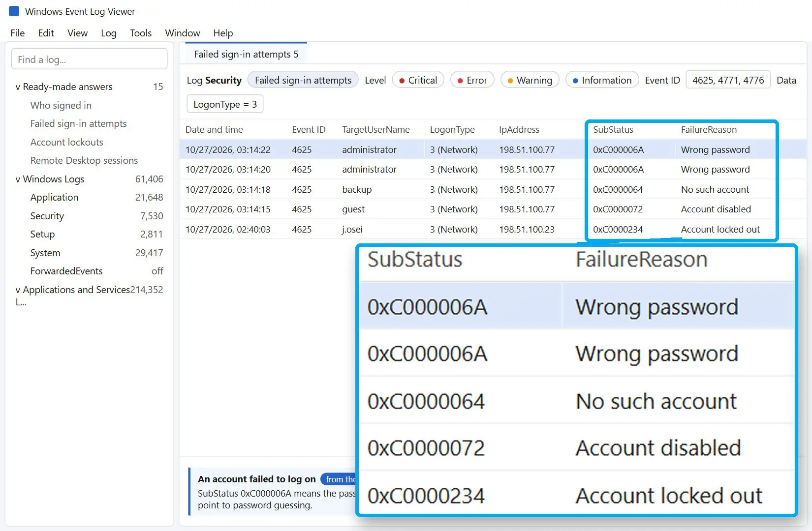
Task: Click the Data filter label
Action: click(786, 80)
